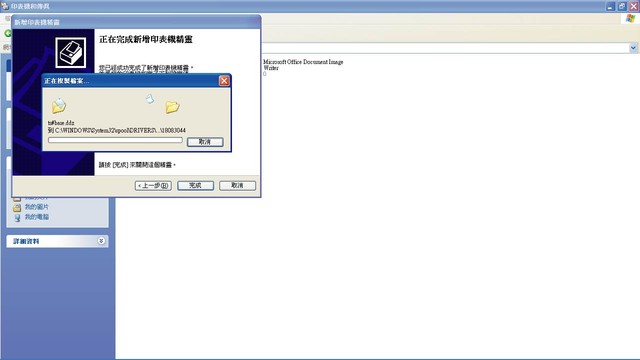Click the 我的圖片 folder icon in sidebar
The height and width of the screenshot is (360, 640).
coord(17,207)
